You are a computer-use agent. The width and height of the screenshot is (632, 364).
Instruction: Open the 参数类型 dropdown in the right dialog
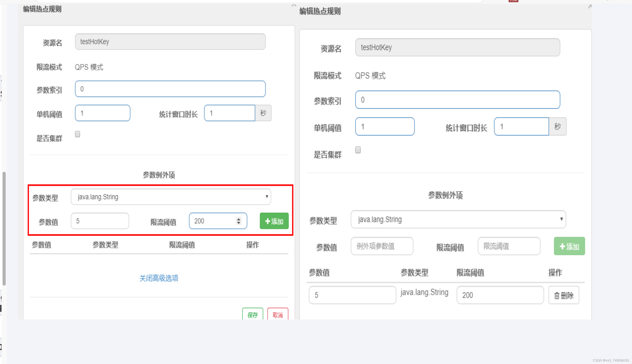pyautogui.click(x=458, y=220)
